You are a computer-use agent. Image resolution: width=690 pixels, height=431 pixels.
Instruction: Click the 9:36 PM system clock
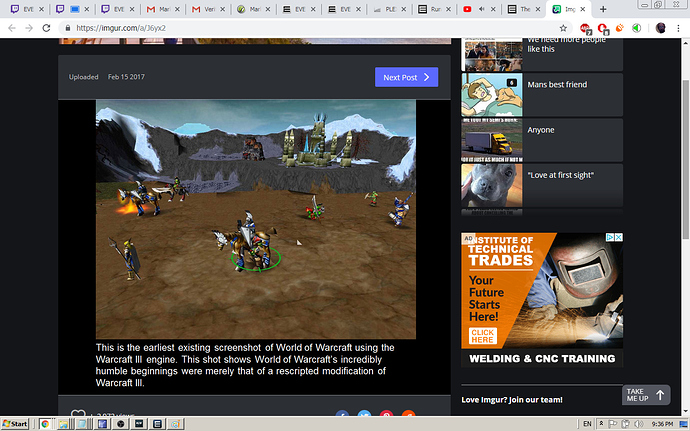pyautogui.click(x=662, y=424)
